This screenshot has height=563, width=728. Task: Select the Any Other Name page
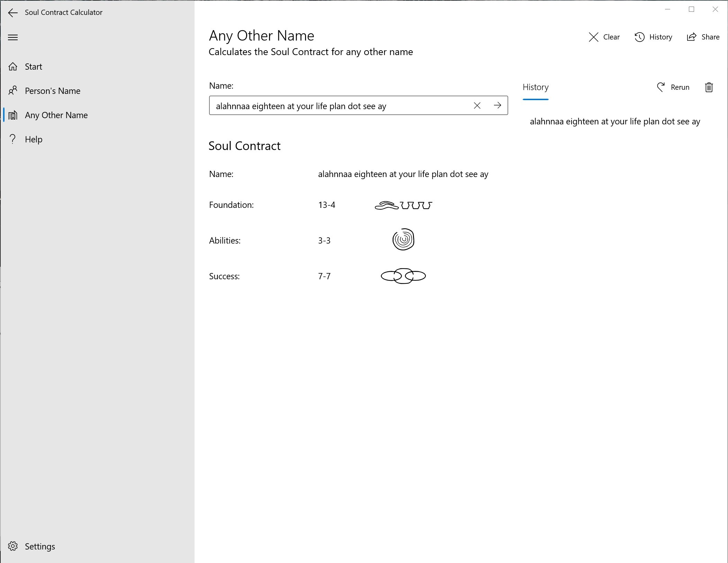(56, 115)
